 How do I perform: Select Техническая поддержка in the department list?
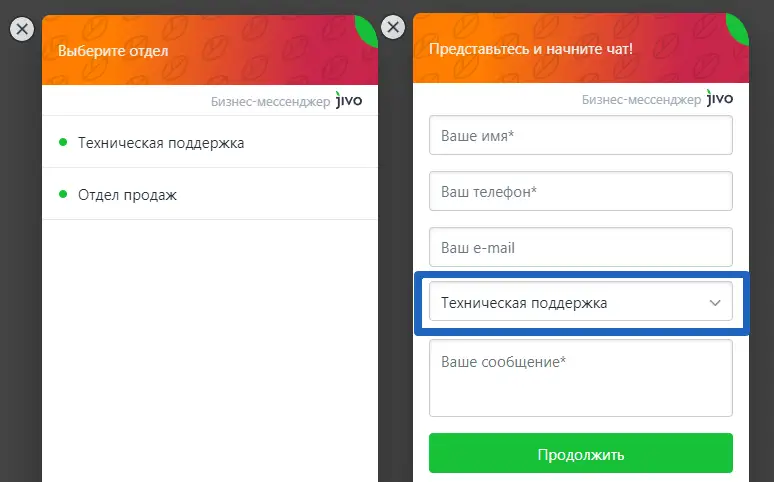click(x=210, y=142)
